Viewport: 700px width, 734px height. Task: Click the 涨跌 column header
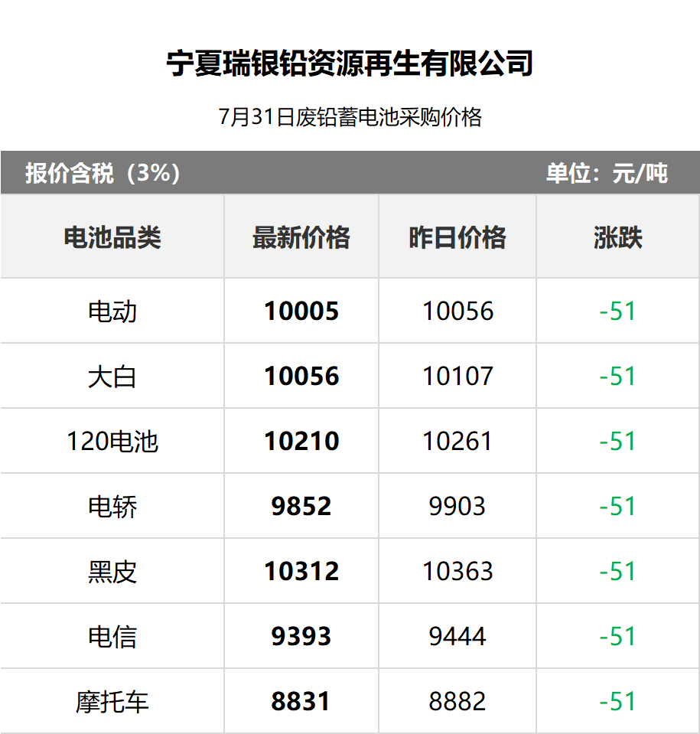coord(618,237)
